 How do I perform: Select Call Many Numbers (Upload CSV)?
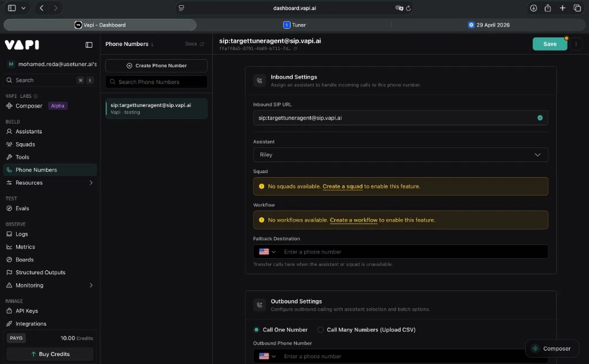320,329
